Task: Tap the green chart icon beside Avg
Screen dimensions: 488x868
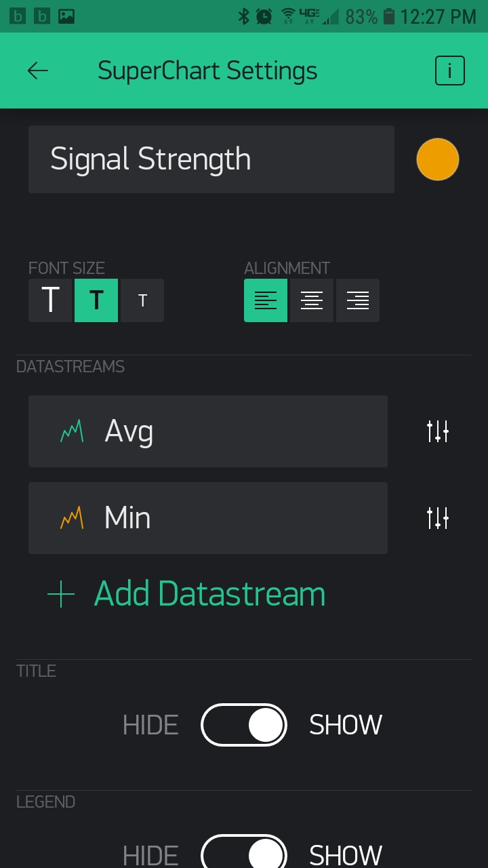Action: 72,431
